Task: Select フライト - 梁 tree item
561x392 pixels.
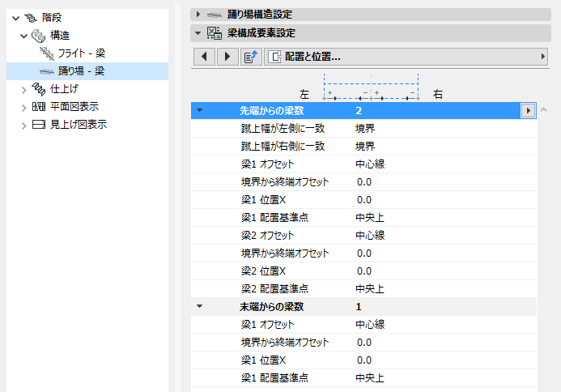Action: [x=82, y=53]
